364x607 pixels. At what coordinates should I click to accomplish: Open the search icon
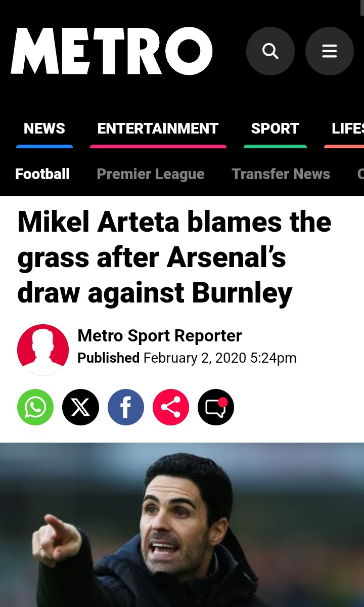pyautogui.click(x=270, y=51)
